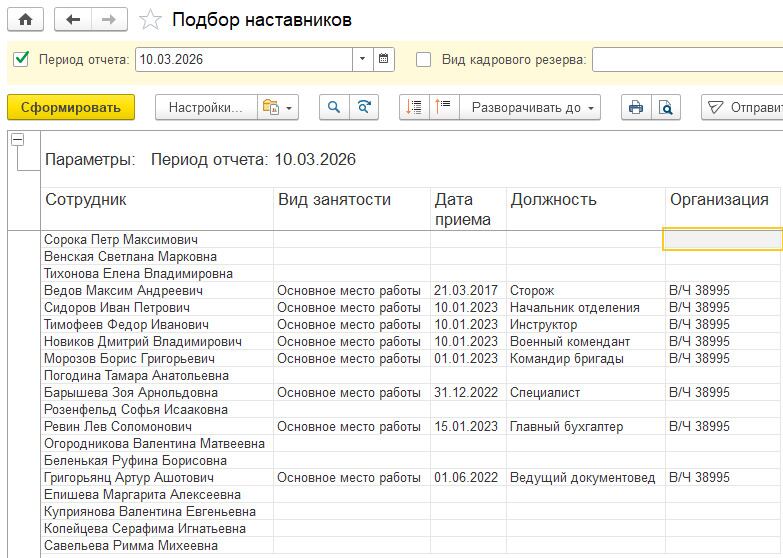Enable the Вид кадрового резерва checkbox
Image resolution: width=783 pixels, height=558 pixels.
424,59
